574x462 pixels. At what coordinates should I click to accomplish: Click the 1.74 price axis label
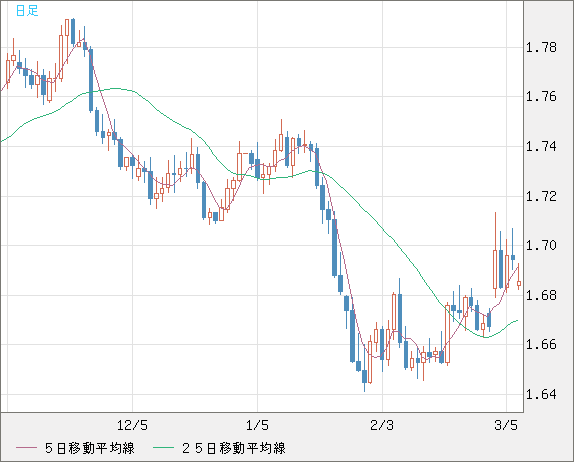click(x=541, y=146)
